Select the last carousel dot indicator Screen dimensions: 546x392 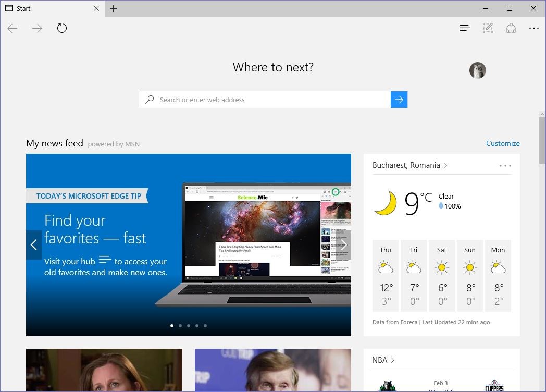point(205,326)
